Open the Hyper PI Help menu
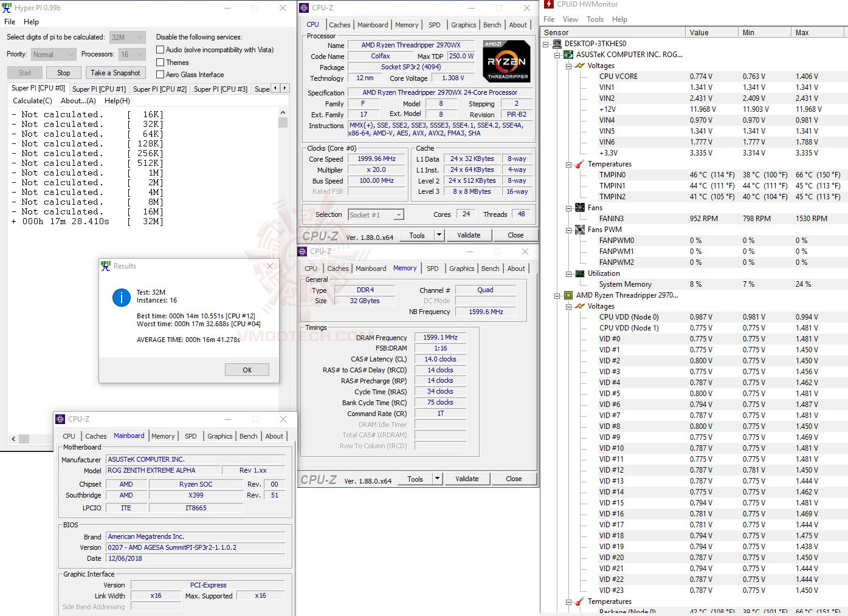Screen dimensions: 848x616 point(31,22)
